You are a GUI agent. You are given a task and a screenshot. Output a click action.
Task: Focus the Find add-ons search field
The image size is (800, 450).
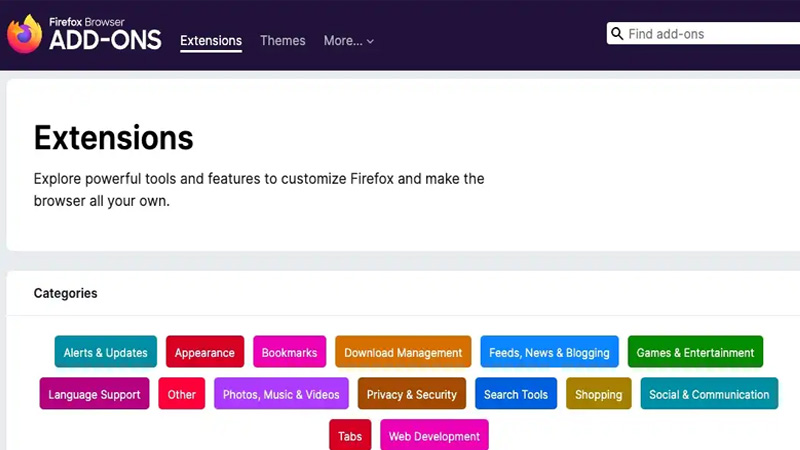[710, 34]
